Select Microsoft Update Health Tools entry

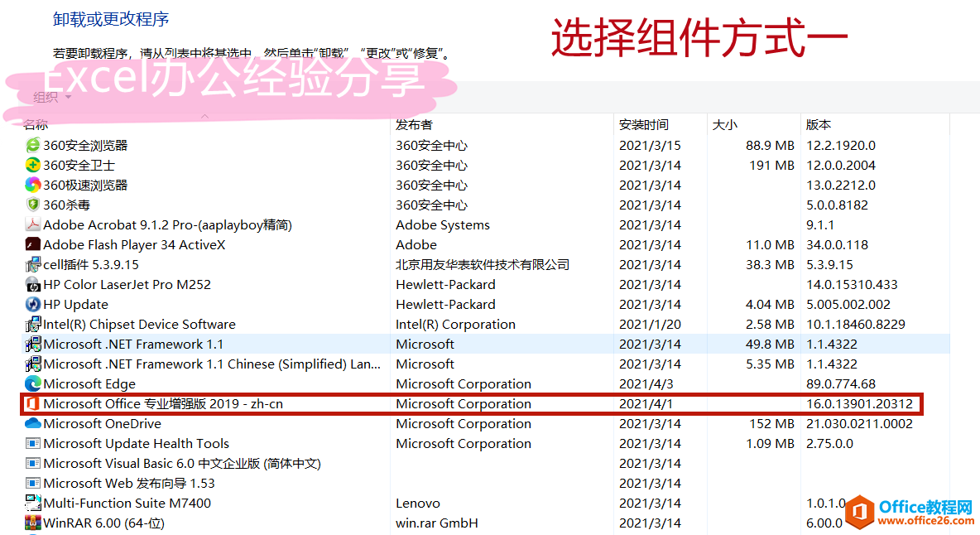[x=137, y=444]
